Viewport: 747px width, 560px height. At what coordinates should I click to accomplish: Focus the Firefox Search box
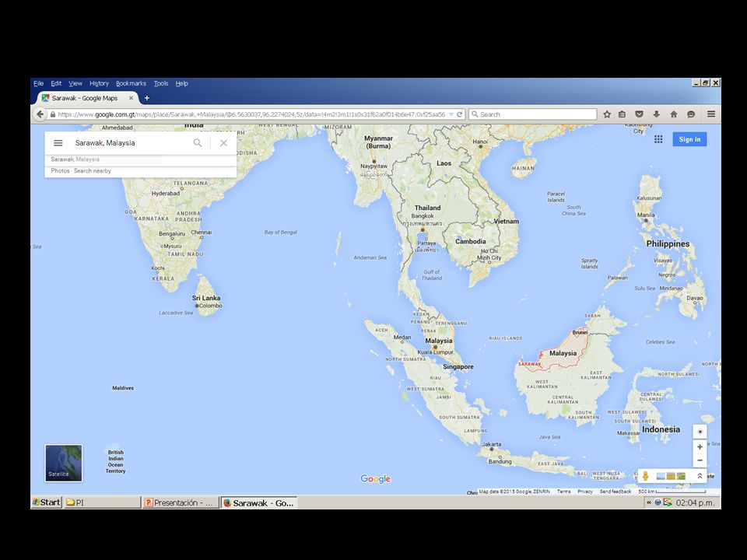click(x=532, y=114)
